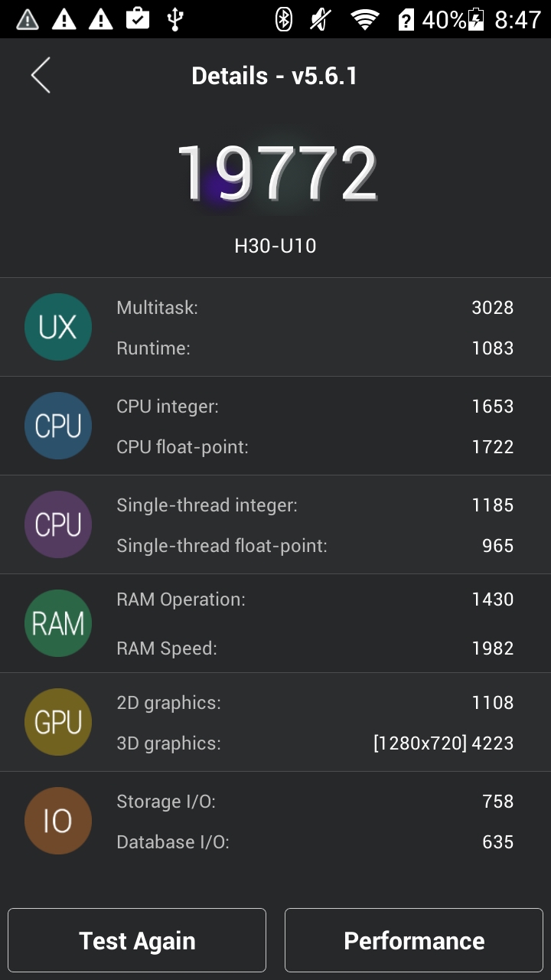The width and height of the screenshot is (551, 980).
Task: Select the Single-thread integer row
Action: click(315, 505)
